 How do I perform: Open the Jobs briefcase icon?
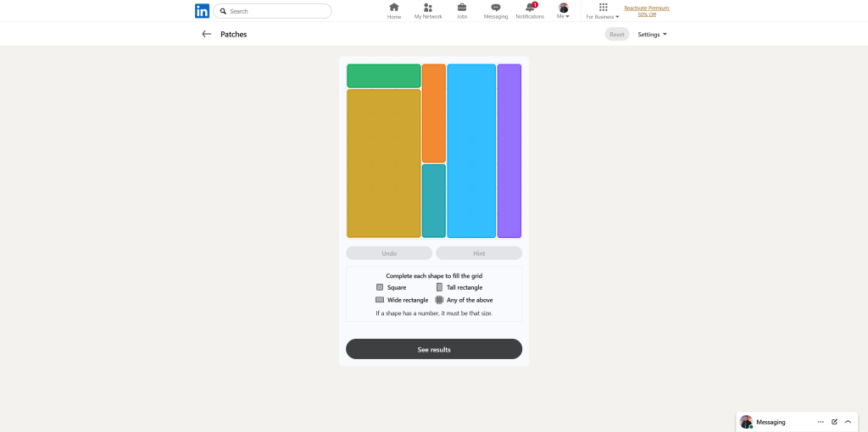(462, 7)
